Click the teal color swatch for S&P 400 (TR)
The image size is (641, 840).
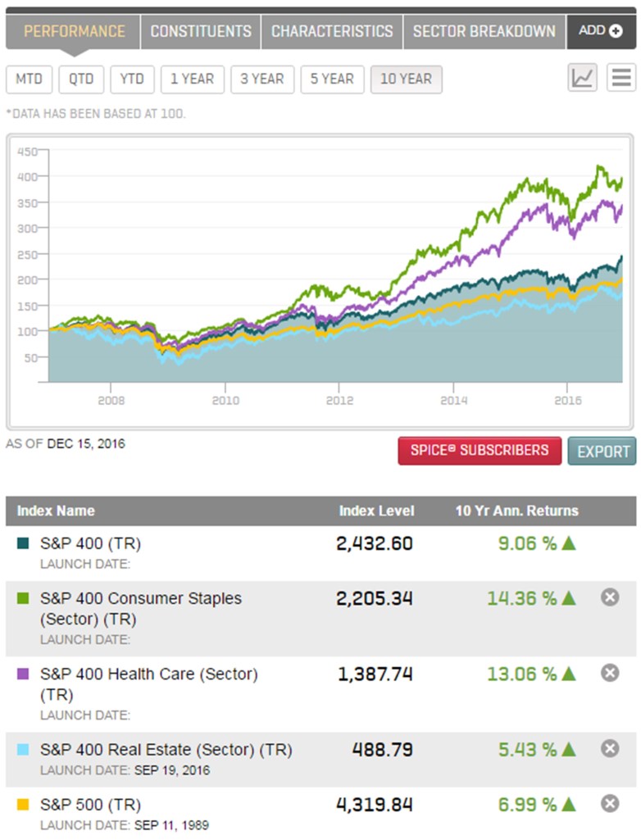pyautogui.click(x=23, y=542)
